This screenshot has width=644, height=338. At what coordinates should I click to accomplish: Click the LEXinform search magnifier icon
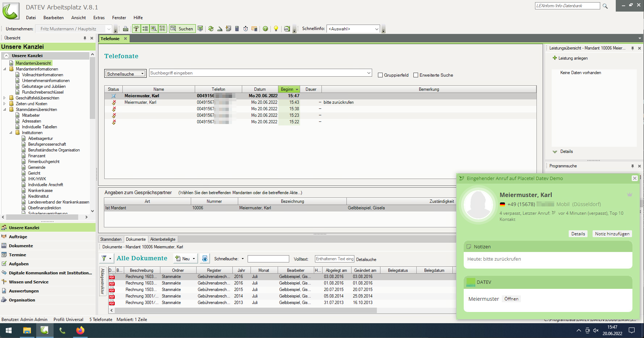[x=605, y=6]
